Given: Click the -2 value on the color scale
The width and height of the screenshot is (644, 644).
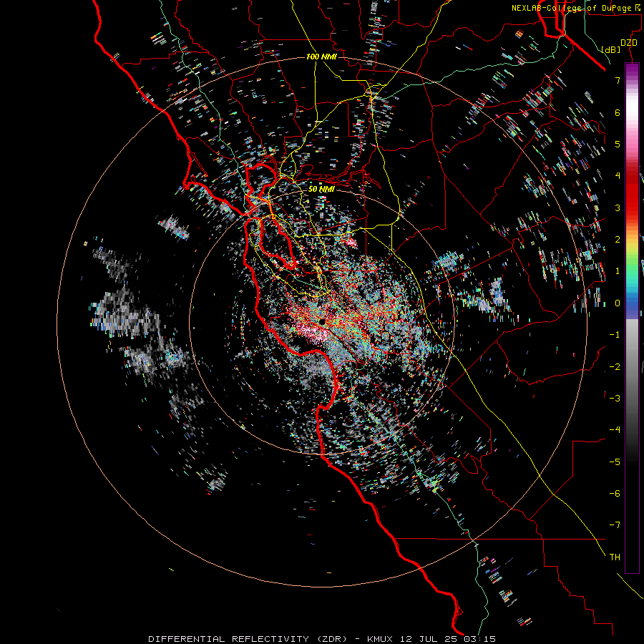Looking at the screenshot, I should [x=615, y=367].
